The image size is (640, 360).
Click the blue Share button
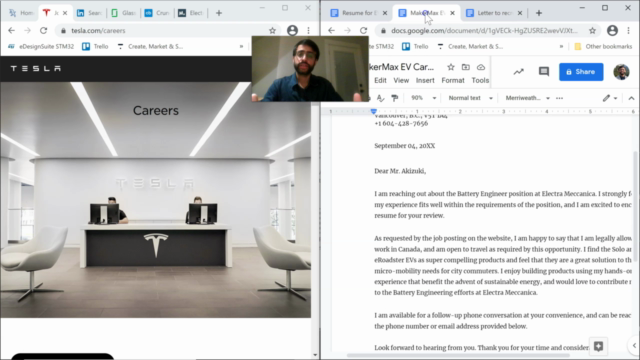coord(581,72)
